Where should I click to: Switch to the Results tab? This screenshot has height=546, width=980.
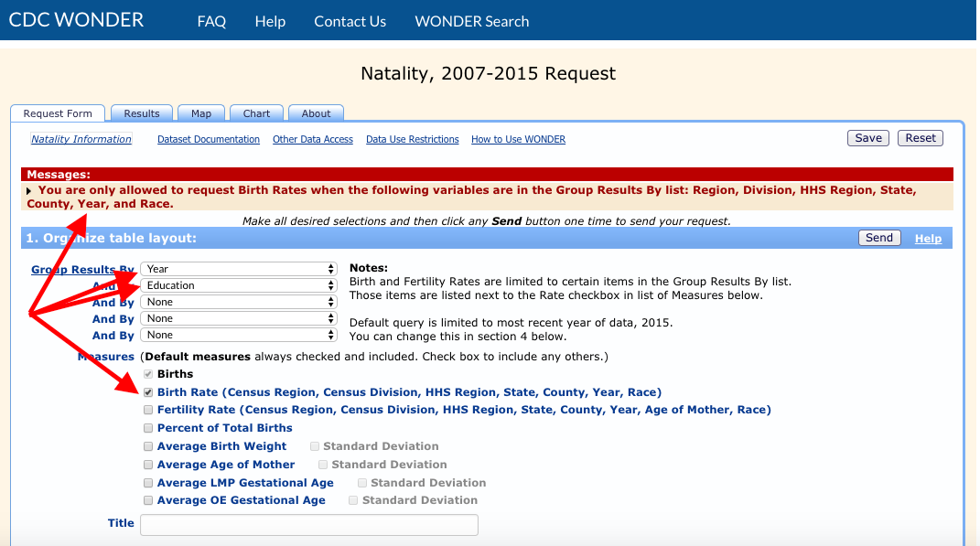(x=141, y=112)
